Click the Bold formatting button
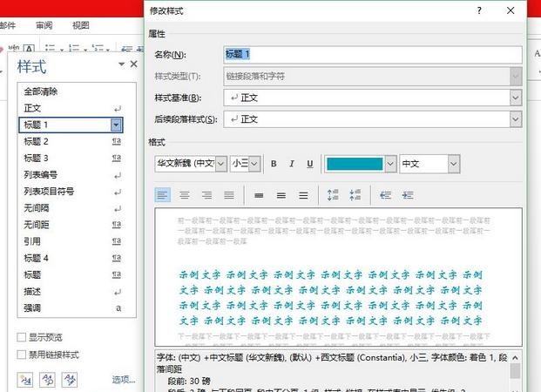This screenshot has height=392, width=541. [273, 164]
